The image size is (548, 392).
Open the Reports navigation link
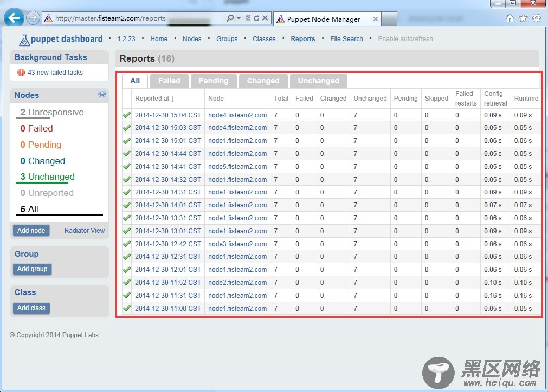click(x=303, y=39)
